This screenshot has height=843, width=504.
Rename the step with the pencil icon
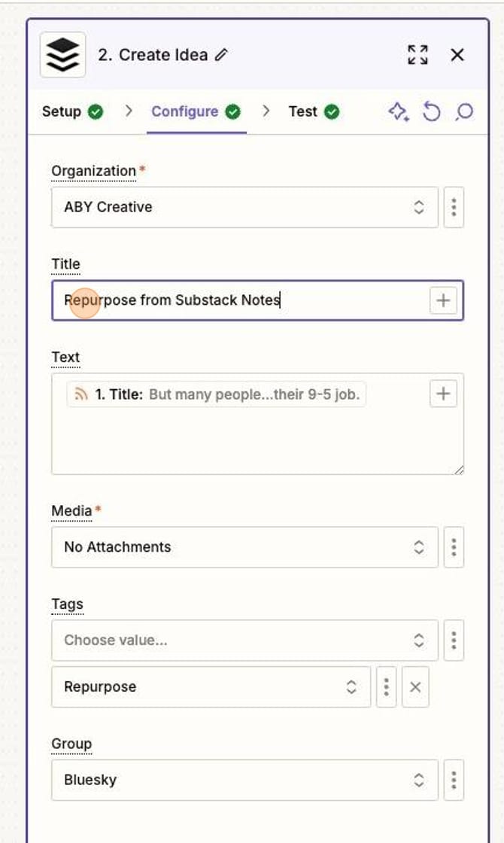click(x=221, y=55)
